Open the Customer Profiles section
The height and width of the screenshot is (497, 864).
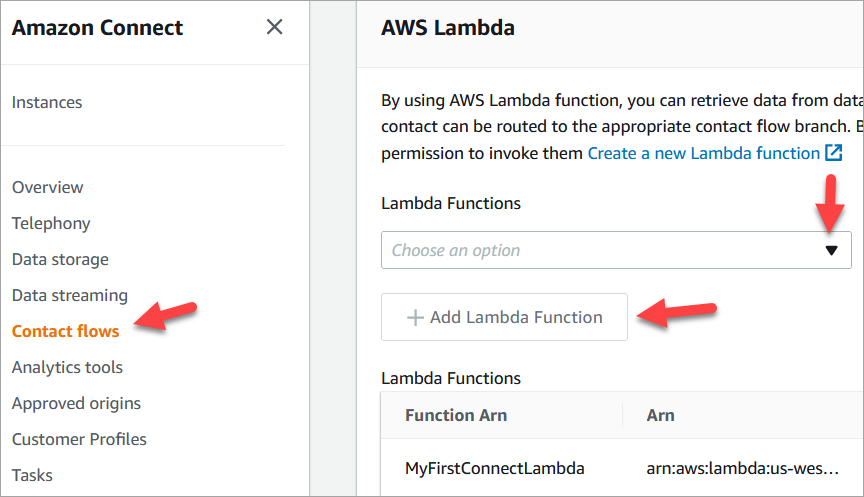tap(79, 439)
